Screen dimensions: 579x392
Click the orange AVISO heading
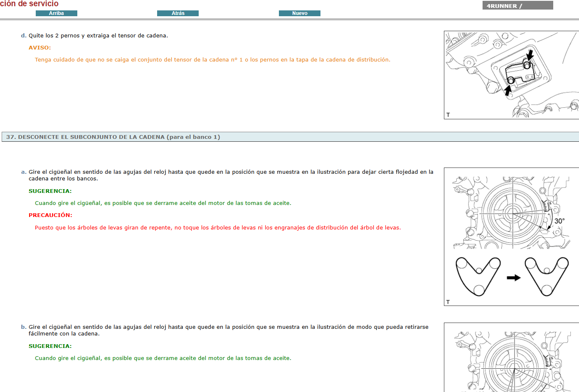(x=40, y=48)
